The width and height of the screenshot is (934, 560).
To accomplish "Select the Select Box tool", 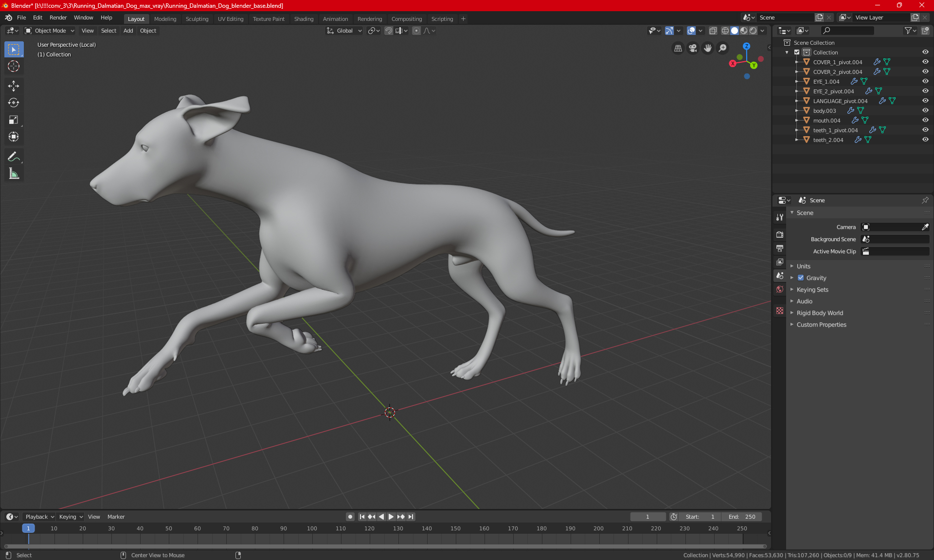I will tap(14, 49).
